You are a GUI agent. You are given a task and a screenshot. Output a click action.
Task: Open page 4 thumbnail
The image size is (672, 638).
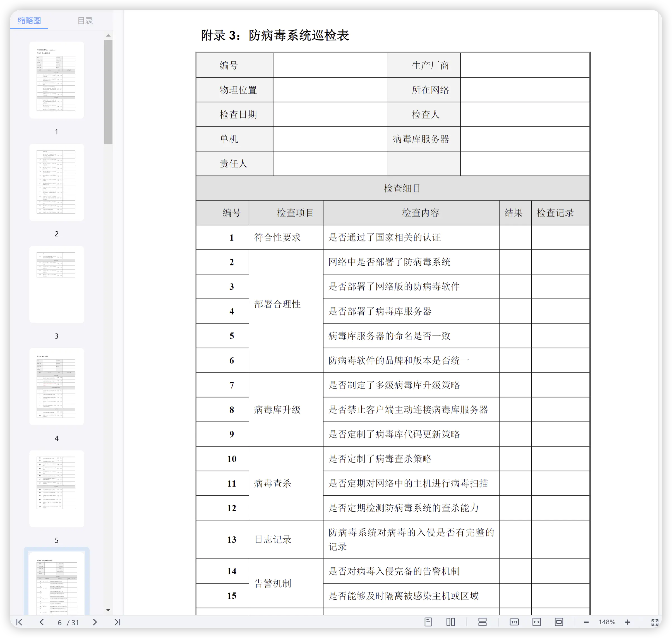pyautogui.click(x=56, y=386)
